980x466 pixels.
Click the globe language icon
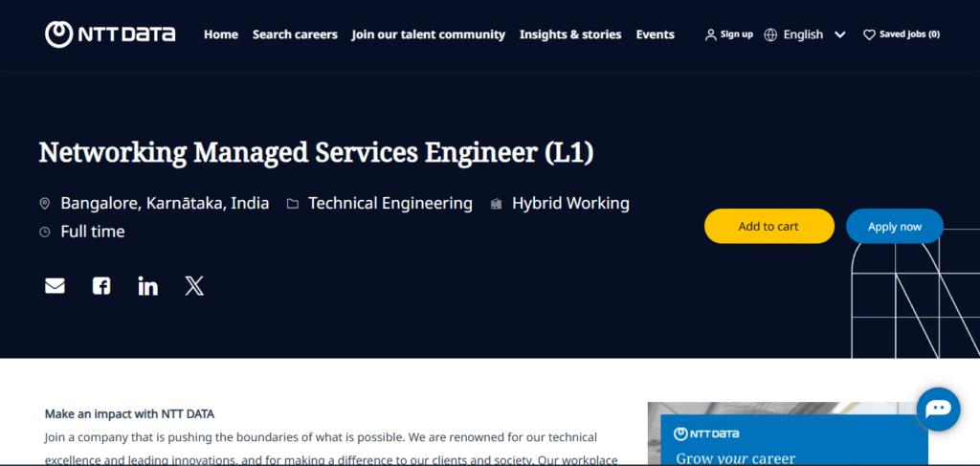(770, 35)
